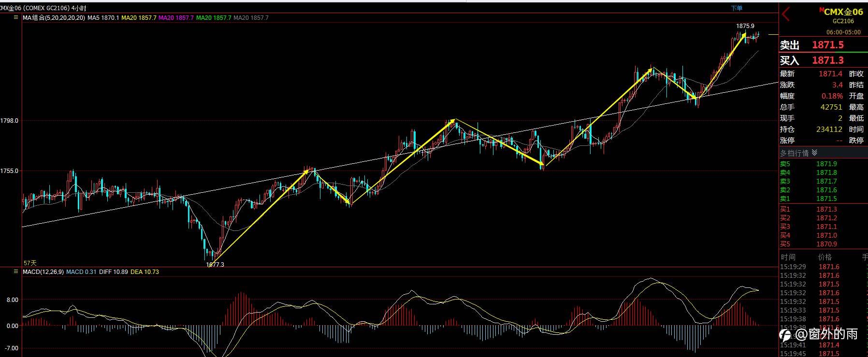Screen dimensions: 868x357
Task: Expand the 多档行情 depth section
Action: tap(824, 153)
